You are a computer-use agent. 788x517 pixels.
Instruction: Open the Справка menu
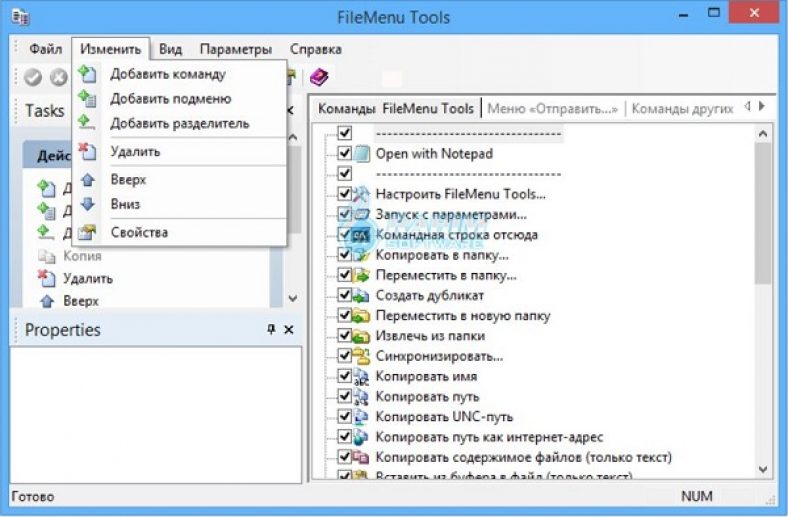[316, 49]
